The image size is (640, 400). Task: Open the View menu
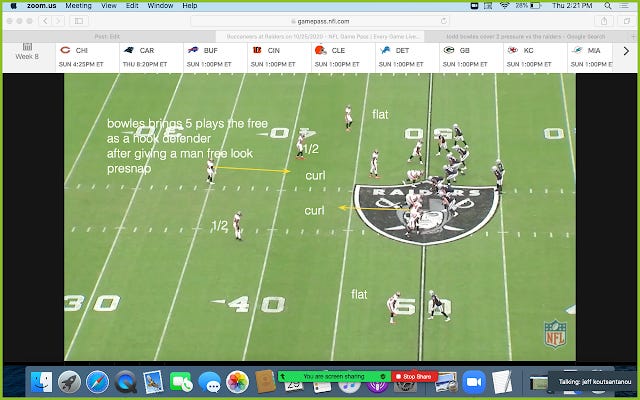click(109, 6)
